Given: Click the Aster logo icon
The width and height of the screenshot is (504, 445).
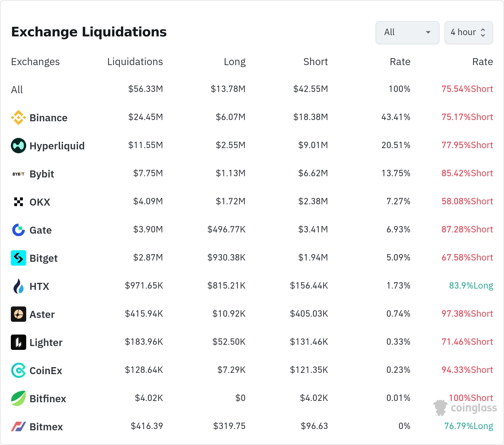Looking at the screenshot, I should tap(19, 314).
